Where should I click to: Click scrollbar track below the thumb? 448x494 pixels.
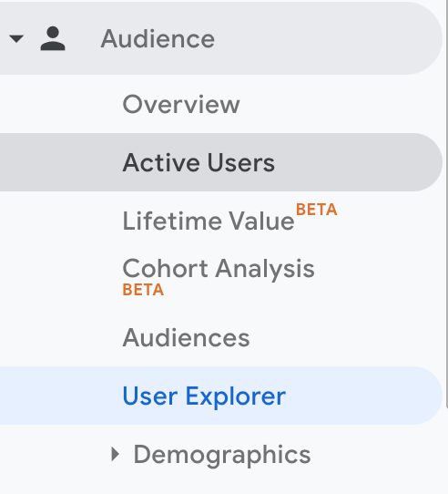tap(446, 450)
